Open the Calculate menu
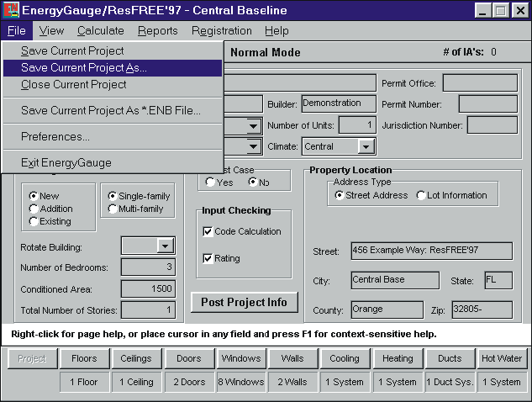 (x=101, y=31)
